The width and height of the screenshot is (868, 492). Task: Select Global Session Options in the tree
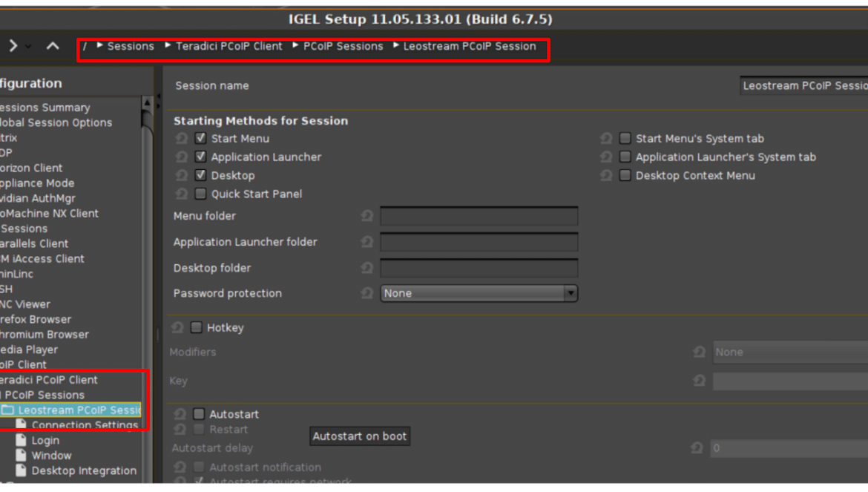click(56, 122)
